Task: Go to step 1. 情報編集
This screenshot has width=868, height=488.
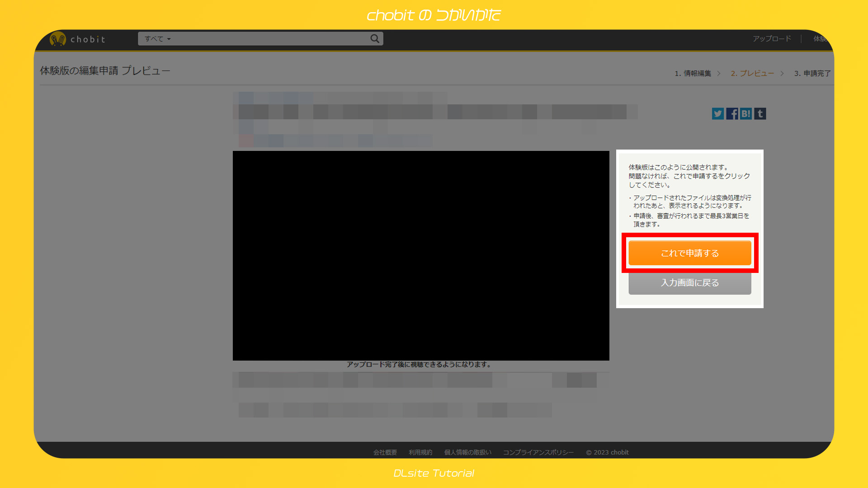Action: pyautogui.click(x=693, y=73)
